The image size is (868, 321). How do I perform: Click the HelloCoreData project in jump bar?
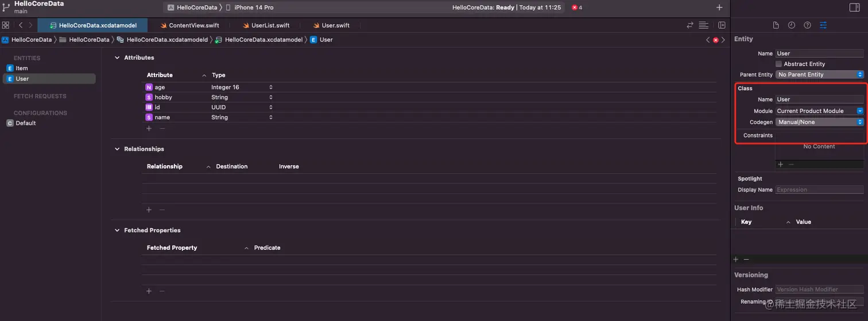26,40
